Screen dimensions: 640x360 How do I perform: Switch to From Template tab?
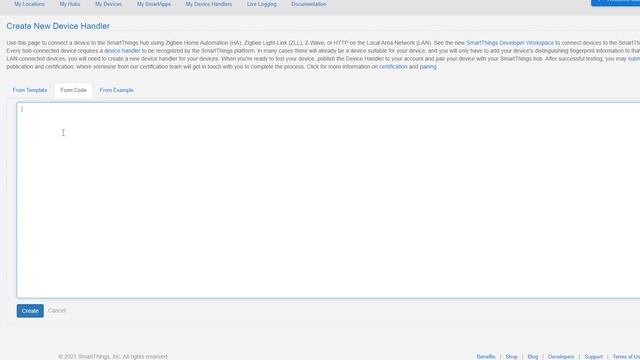click(30, 90)
